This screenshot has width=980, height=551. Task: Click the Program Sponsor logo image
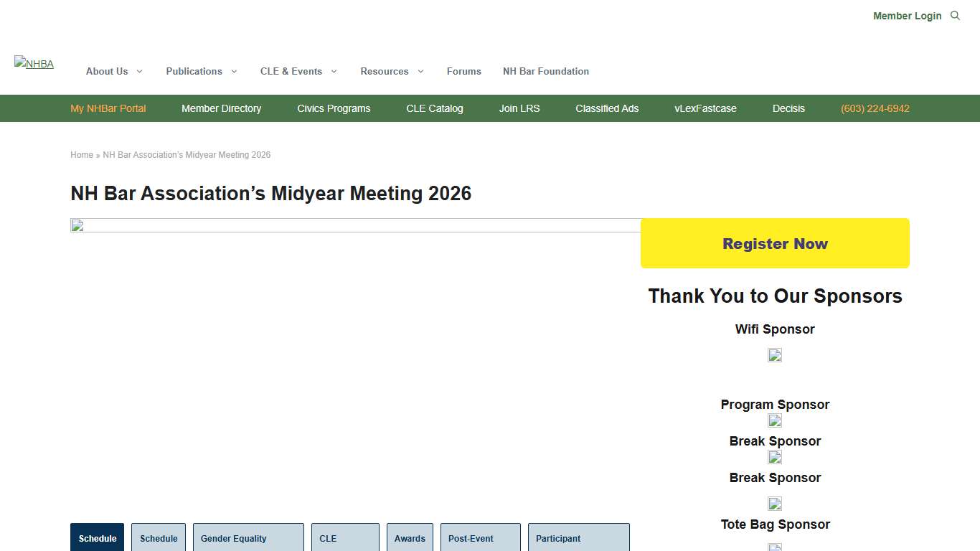pyautogui.click(x=775, y=421)
